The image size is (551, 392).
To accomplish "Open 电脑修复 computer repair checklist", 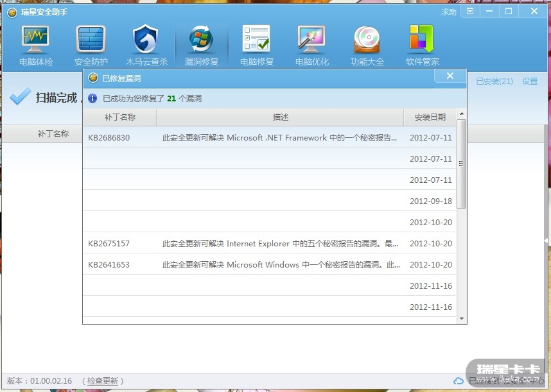I will click(x=256, y=46).
